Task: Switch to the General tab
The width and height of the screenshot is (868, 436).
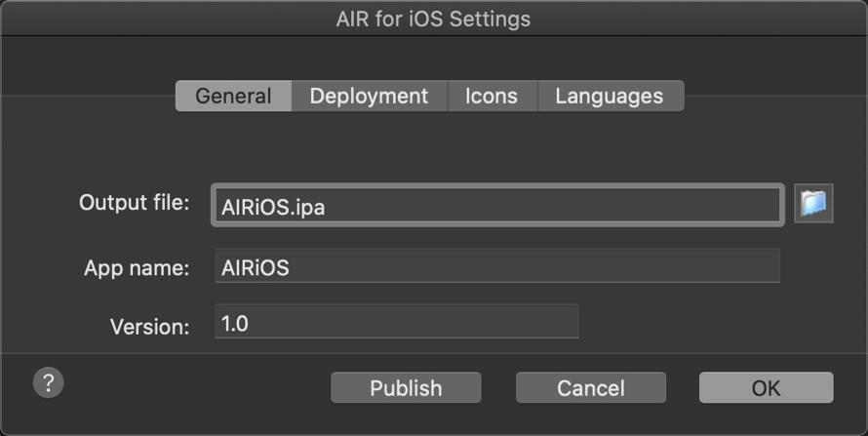Action: [234, 96]
